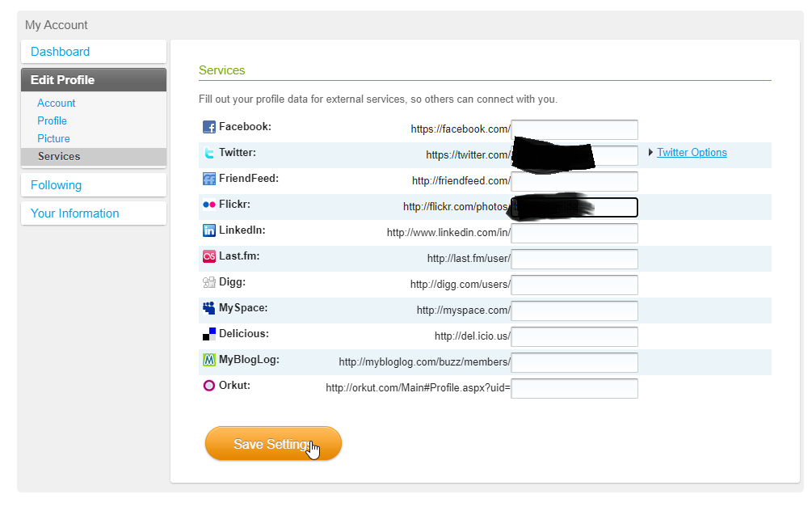Click the LinkedIn icon
812x507 pixels.
point(208,230)
